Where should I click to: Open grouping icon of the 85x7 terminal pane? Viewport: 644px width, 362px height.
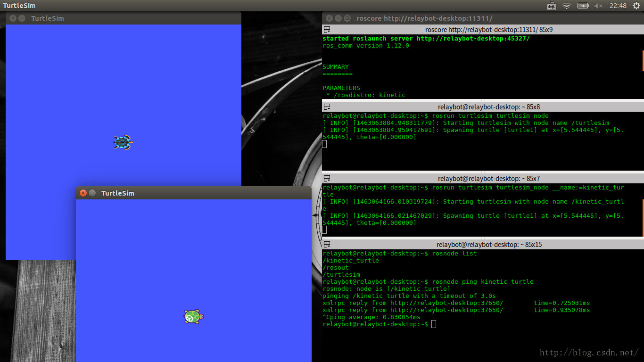tap(327, 179)
